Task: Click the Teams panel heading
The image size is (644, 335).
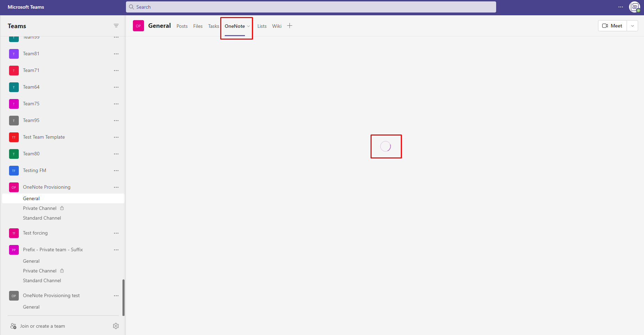Action: [17, 26]
